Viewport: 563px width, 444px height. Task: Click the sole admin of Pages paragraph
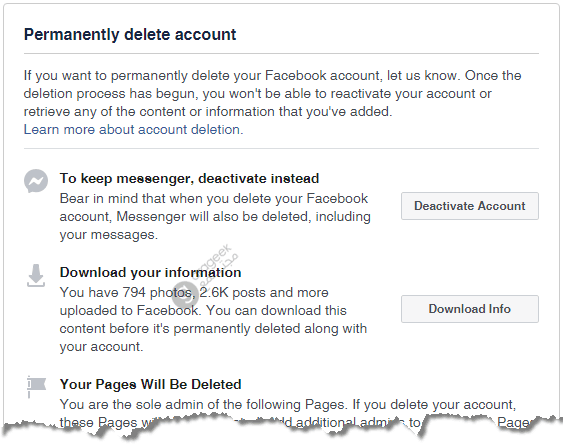288,413
